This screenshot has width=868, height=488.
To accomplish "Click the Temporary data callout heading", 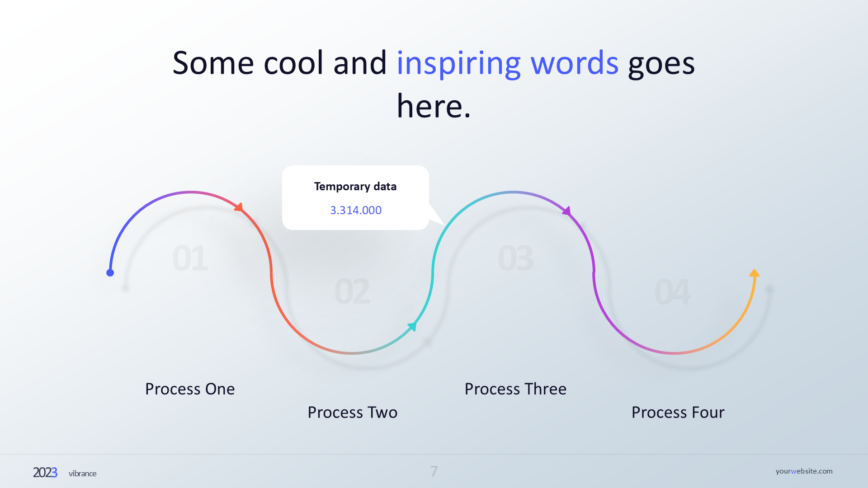I will tap(355, 187).
